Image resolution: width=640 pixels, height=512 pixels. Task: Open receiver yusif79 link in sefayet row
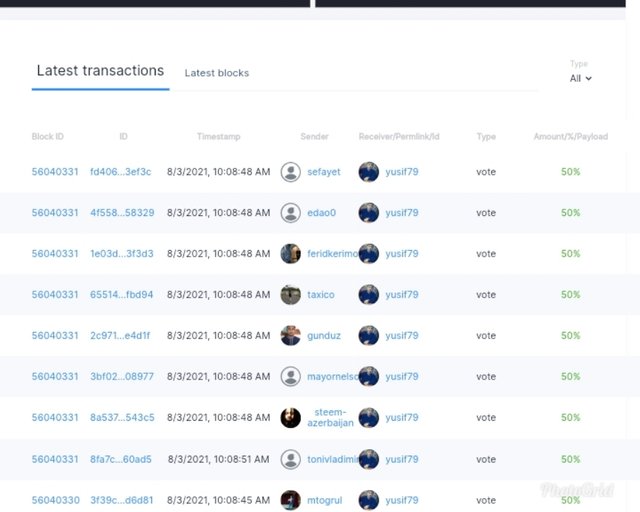point(402,172)
